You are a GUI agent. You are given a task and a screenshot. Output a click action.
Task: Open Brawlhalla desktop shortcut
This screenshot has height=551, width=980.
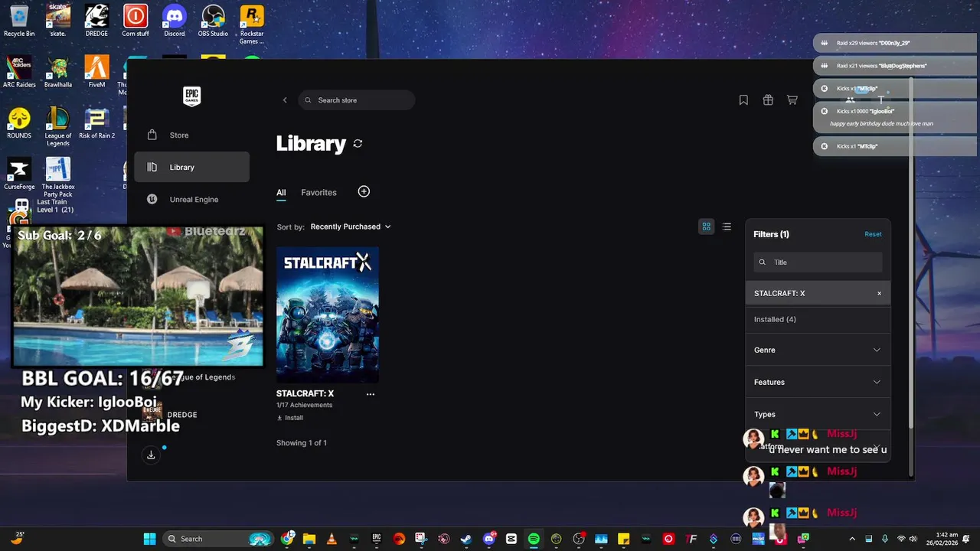point(58,71)
